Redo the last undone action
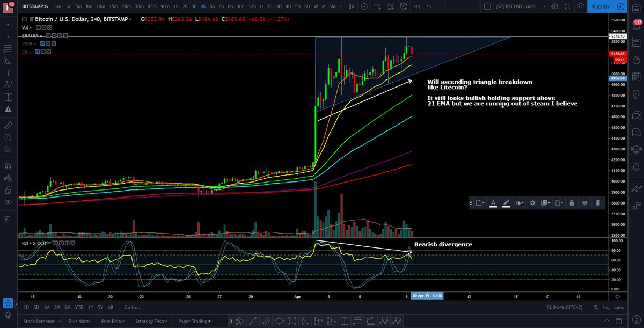The height and width of the screenshot is (328, 644). (x=438, y=6)
